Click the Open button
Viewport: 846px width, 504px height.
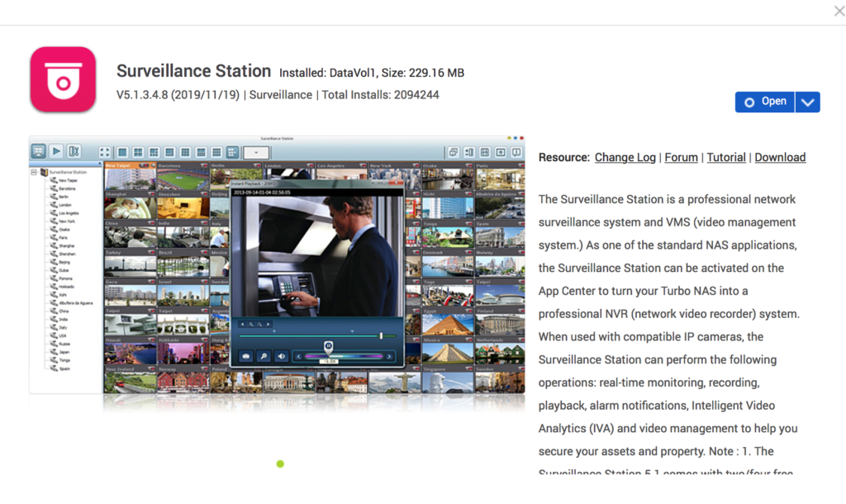[x=765, y=102]
